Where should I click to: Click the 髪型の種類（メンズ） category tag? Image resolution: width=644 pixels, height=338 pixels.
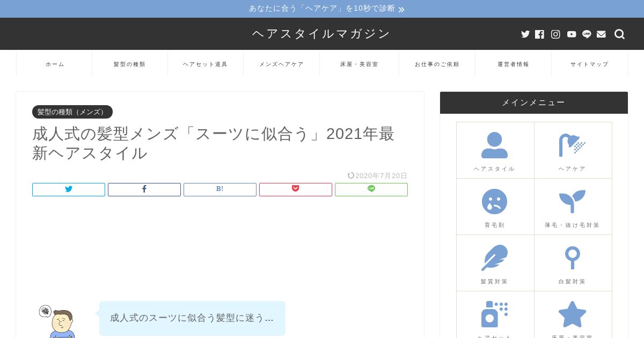(72, 112)
